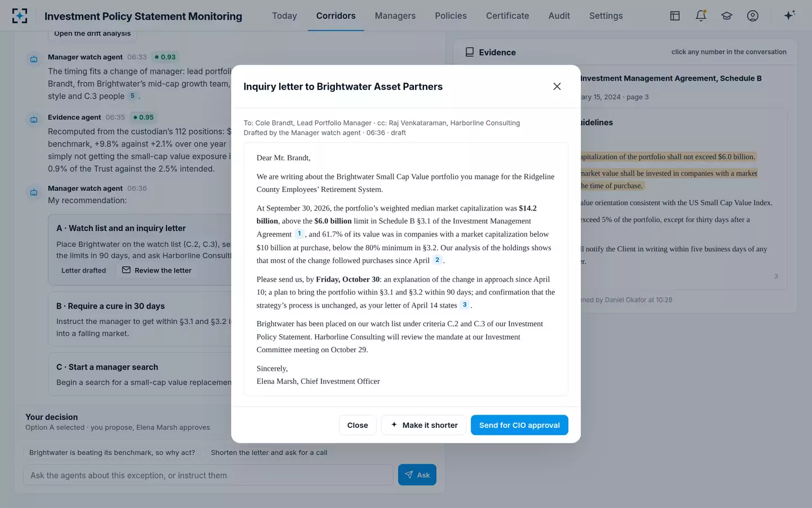Click the 0.93 confidence badge
This screenshot has width=812, height=508.
click(x=165, y=57)
